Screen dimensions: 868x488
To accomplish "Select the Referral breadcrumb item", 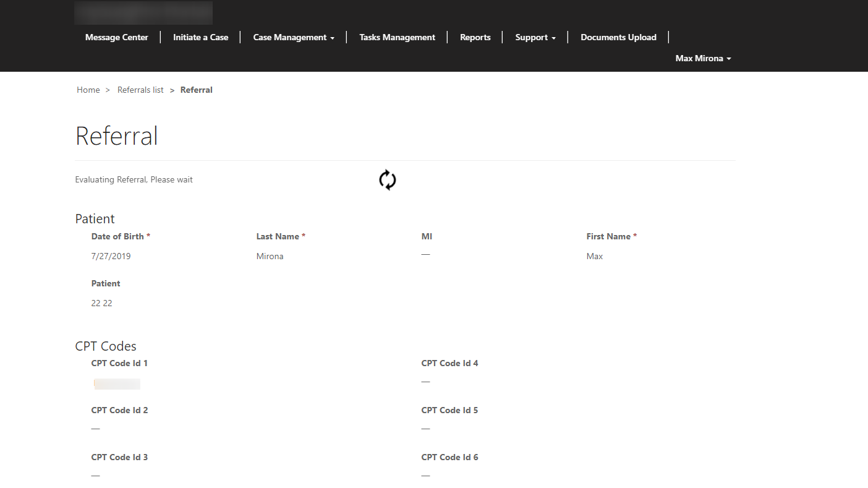I will coord(196,90).
